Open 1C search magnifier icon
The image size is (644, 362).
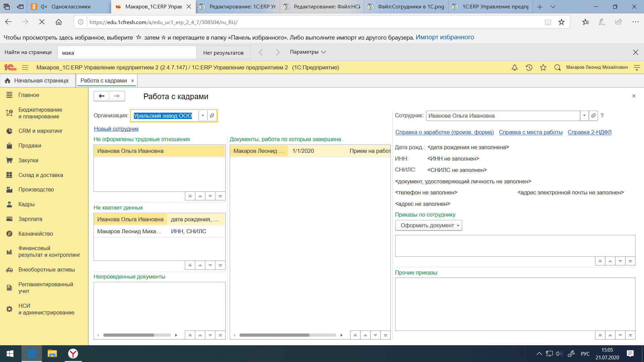(x=557, y=67)
